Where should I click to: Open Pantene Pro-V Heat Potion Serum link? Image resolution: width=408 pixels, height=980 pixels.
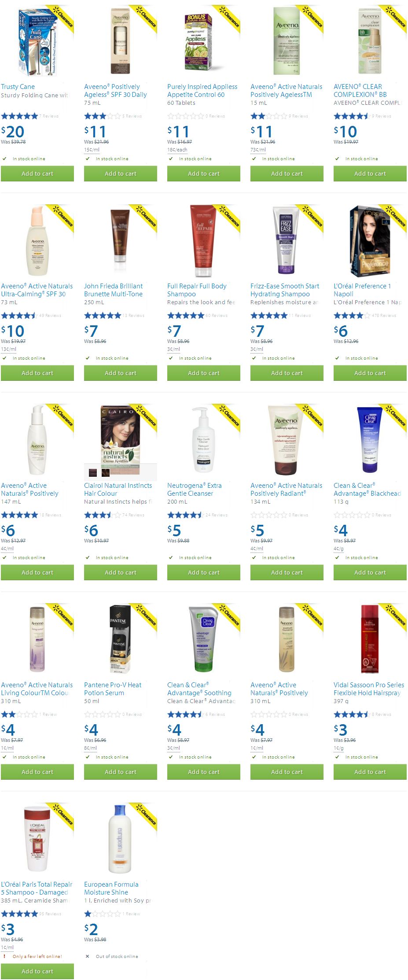pyautogui.click(x=113, y=689)
